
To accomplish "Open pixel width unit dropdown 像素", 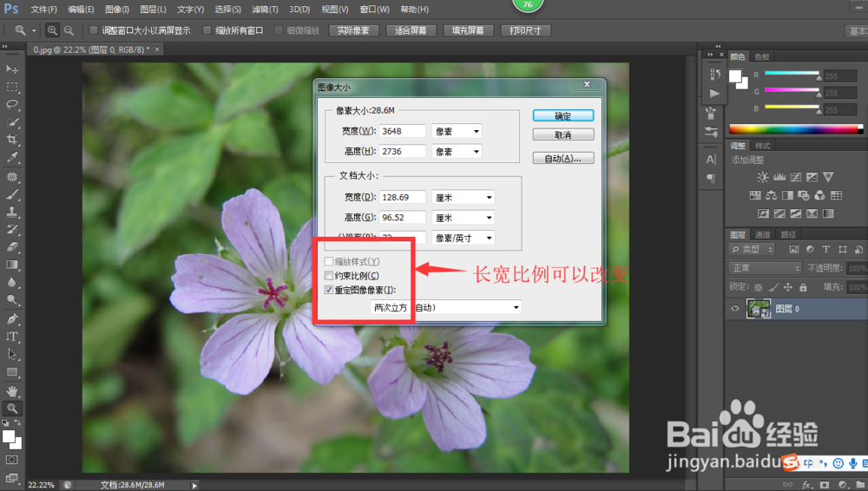I will pyautogui.click(x=457, y=131).
